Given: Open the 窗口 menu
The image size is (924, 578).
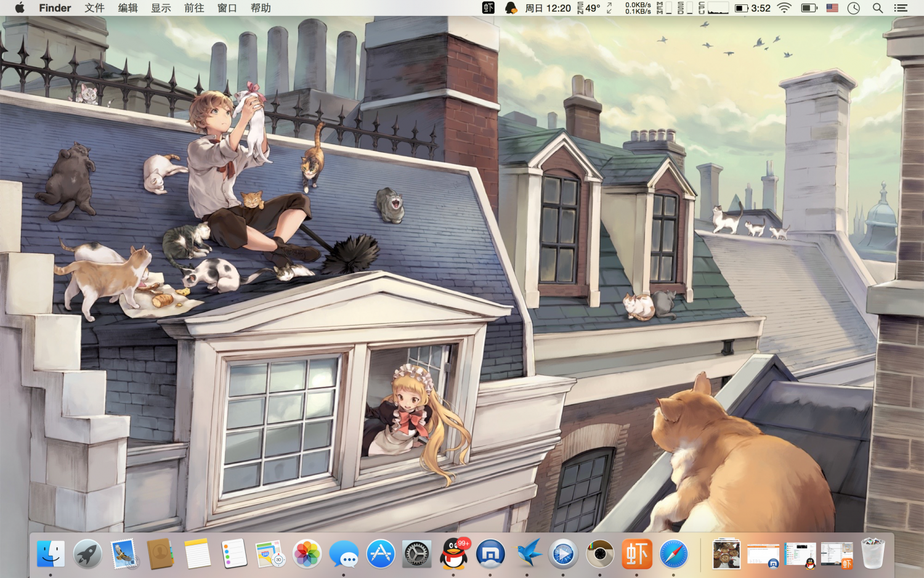Looking at the screenshot, I should click(x=227, y=8).
